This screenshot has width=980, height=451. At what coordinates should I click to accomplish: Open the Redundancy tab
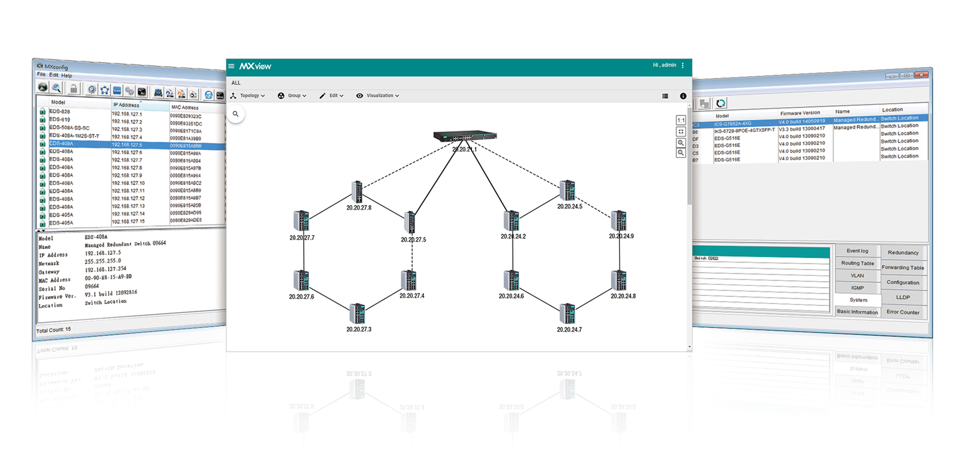click(x=903, y=253)
